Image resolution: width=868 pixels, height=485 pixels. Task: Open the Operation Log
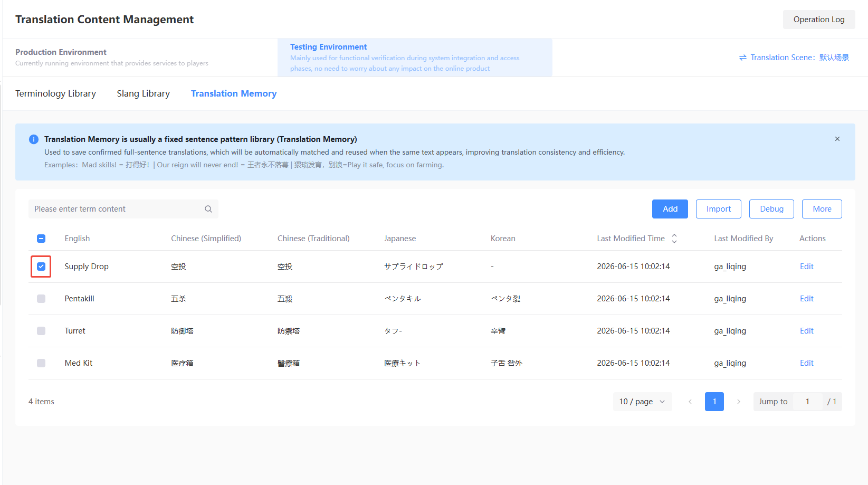819,20
